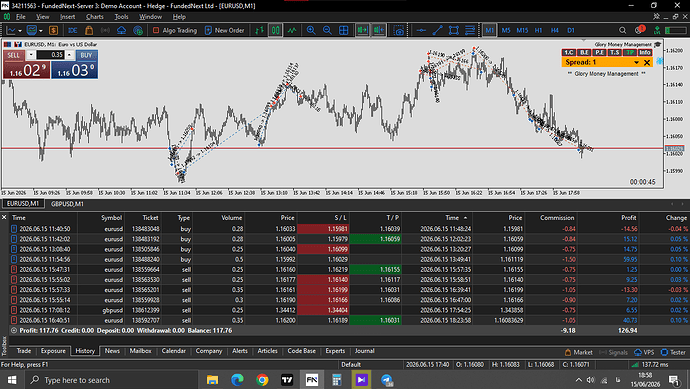Click the 1.C panel button
Viewport: 690px width, 389px height.
pos(569,52)
